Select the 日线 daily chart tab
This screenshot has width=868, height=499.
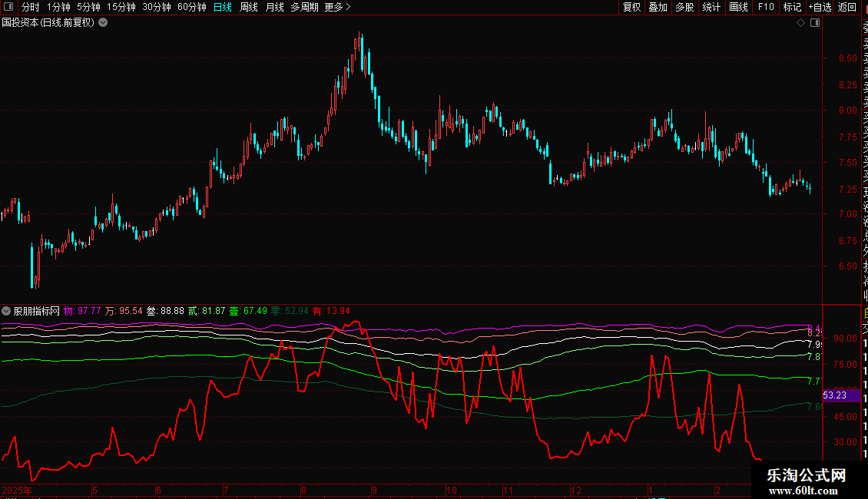pos(223,7)
